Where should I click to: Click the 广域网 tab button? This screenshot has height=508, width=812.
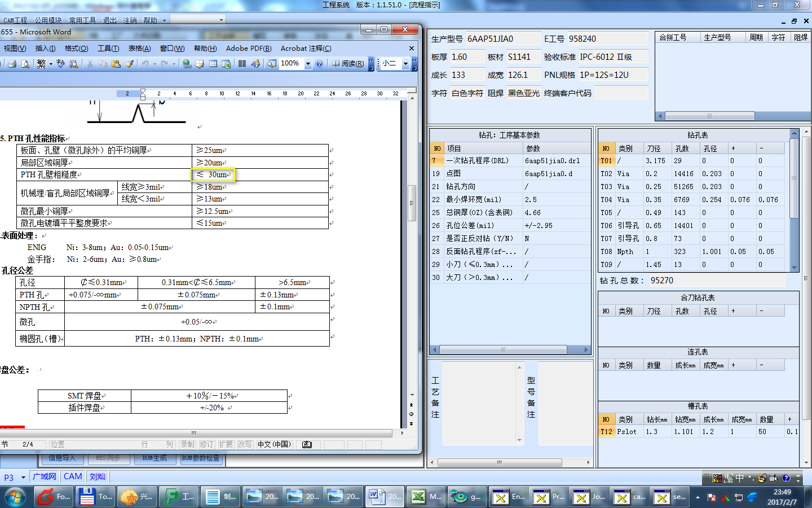(45, 477)
